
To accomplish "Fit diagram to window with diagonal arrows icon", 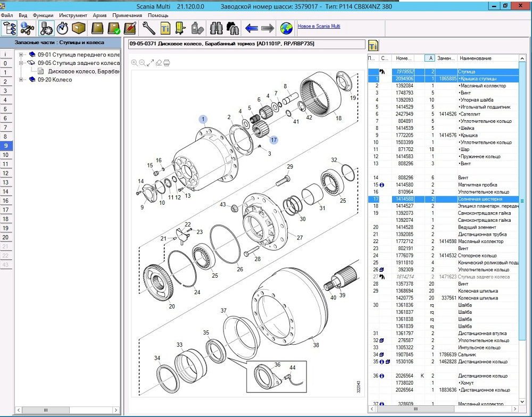I will click(150, 63).
